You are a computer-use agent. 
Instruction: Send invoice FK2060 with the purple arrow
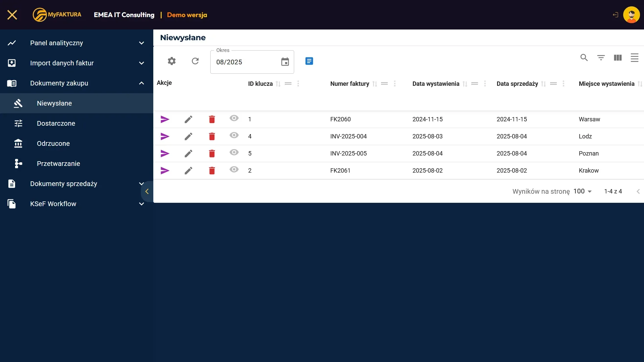coord(165,119)
